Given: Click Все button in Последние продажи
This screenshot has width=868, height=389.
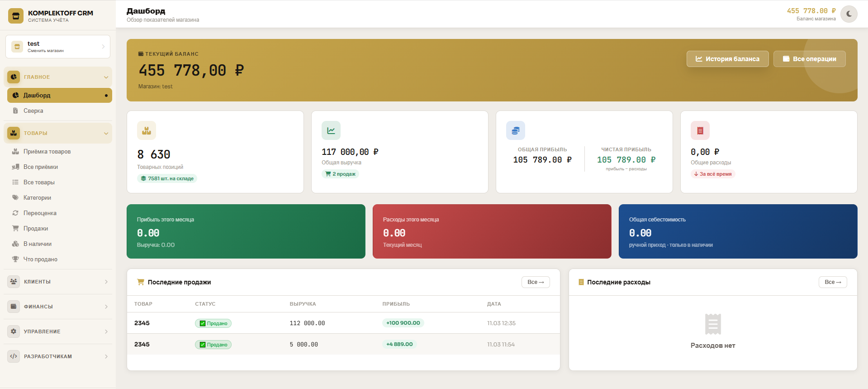Looking at the screenshot, I should tap(536, 282).
